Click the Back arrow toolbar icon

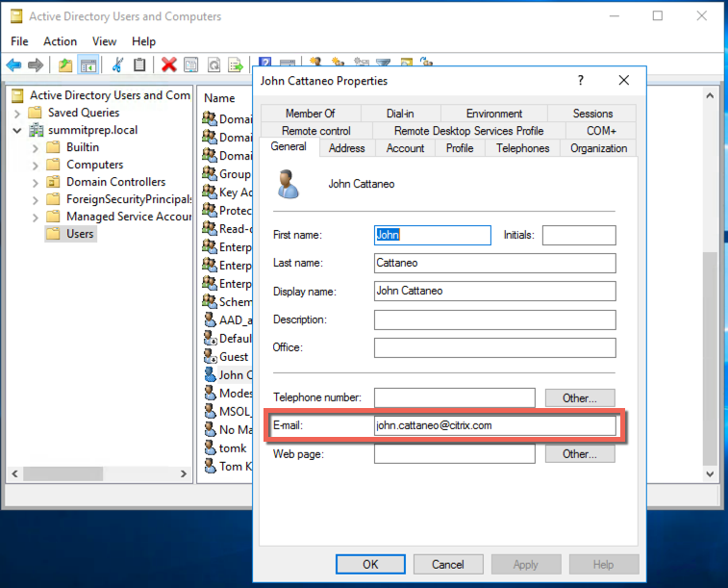13,64
